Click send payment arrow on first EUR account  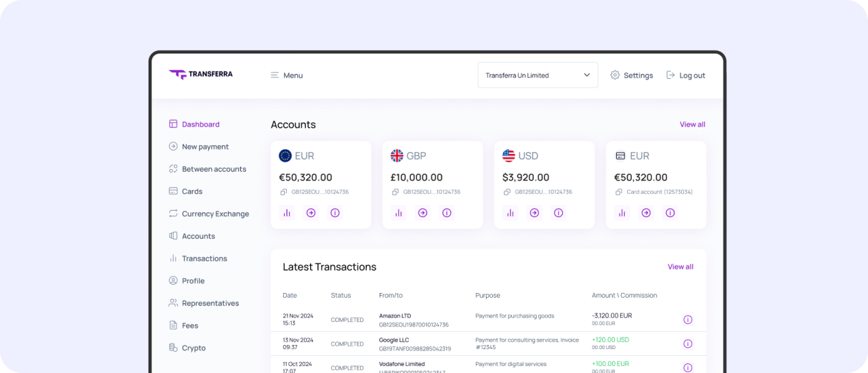pos(311,213)
